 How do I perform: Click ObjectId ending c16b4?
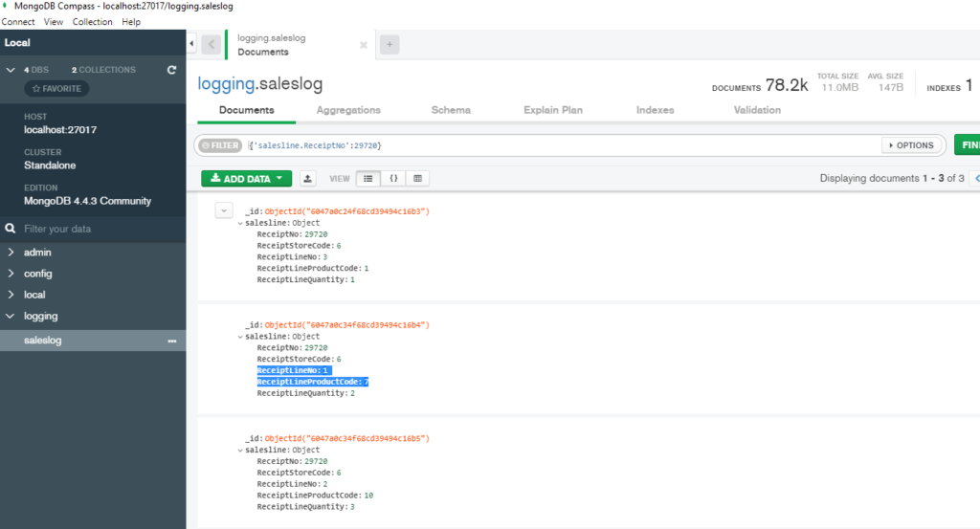[x=346, y=325]
